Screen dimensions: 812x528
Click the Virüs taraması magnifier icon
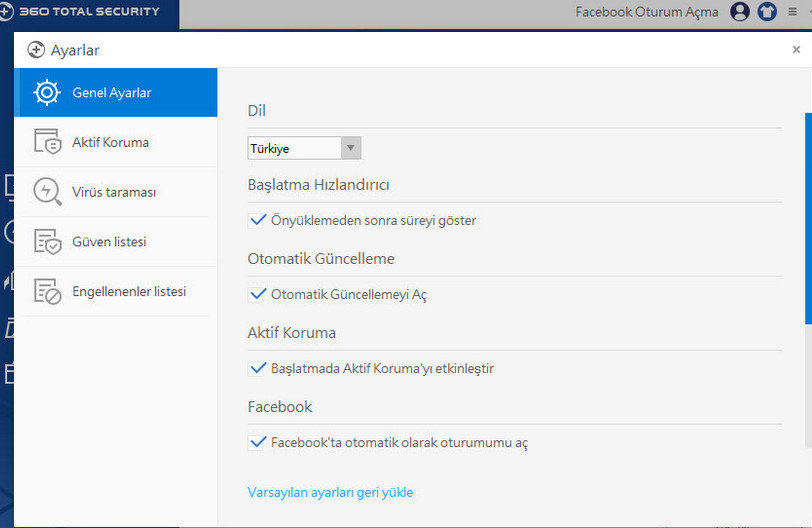point(47,192)
